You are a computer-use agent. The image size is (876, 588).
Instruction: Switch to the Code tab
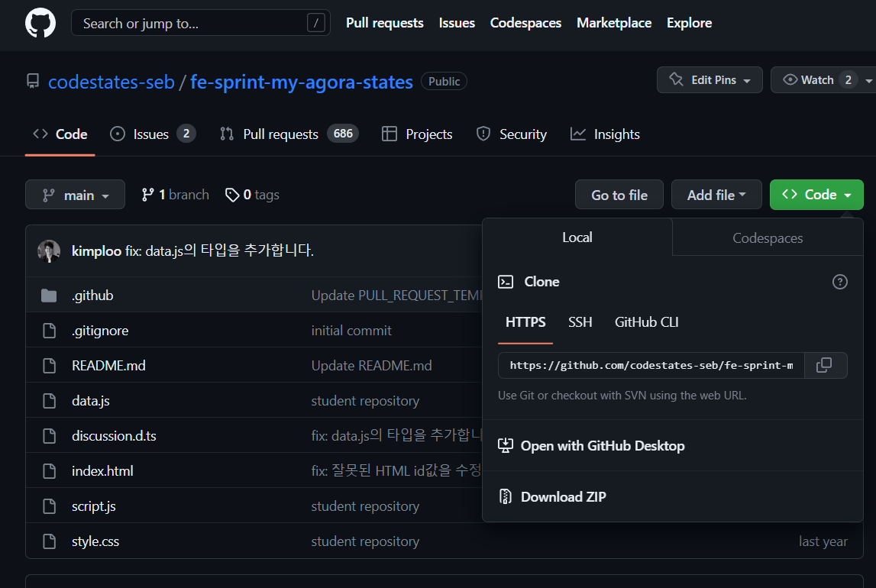tap(60, 134)
